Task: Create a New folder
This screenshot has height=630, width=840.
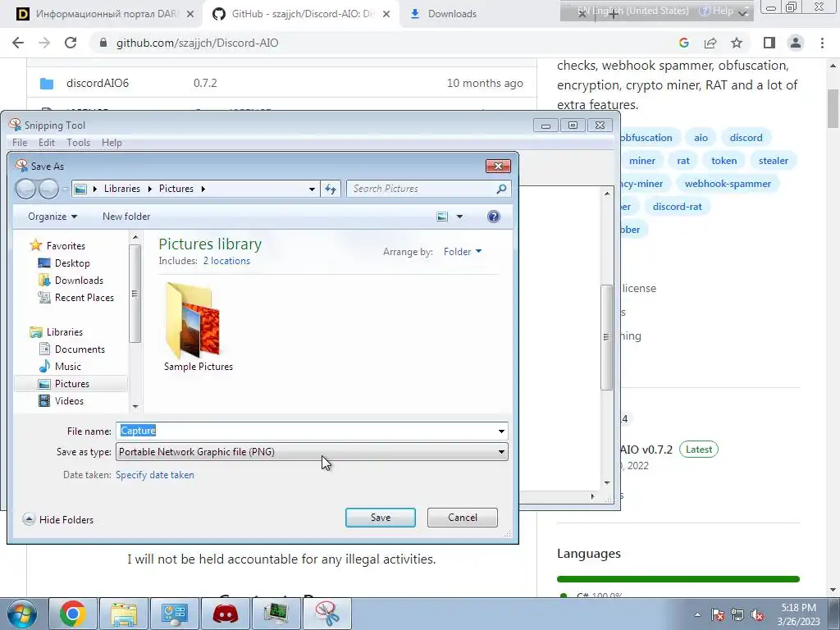Action: pos(126,217)
